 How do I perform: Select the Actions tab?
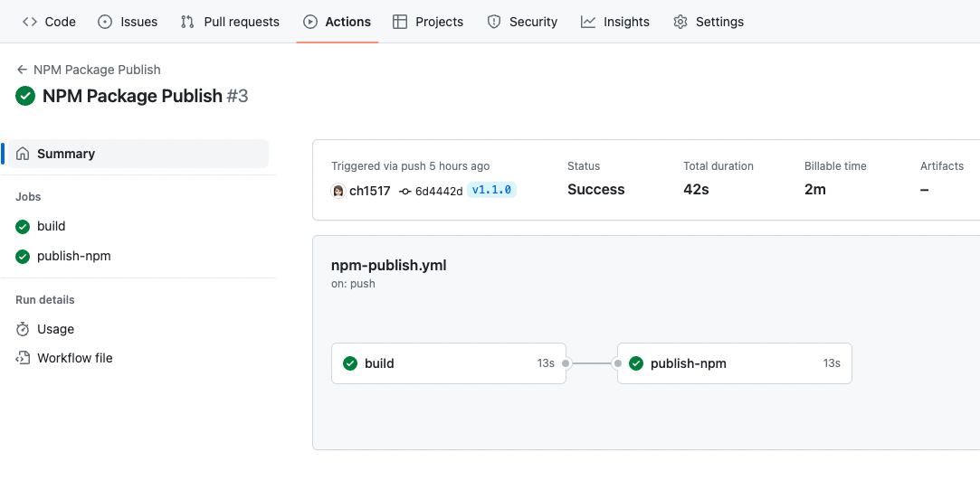pyautogui.click(x=337, y=22)
